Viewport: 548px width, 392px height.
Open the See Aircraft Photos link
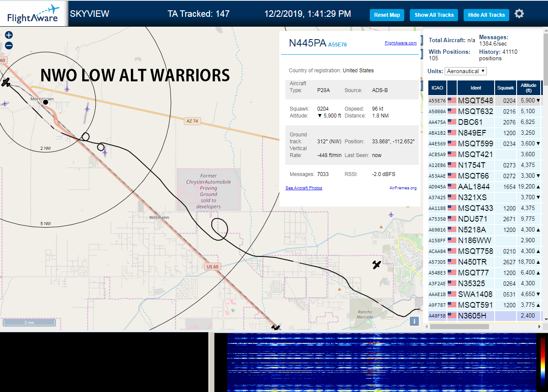tap(303, 188)
